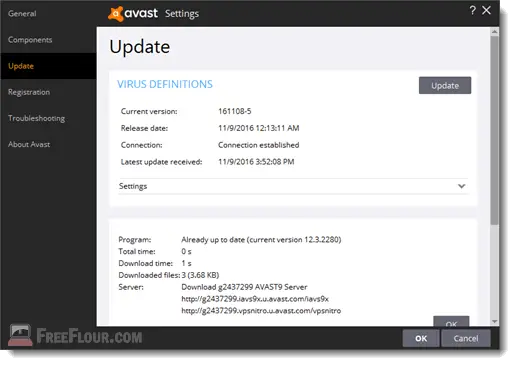Click the Already up to date program status
Image resolution: width=515 pixels, height=365 pixels.
tap(261, 240)
